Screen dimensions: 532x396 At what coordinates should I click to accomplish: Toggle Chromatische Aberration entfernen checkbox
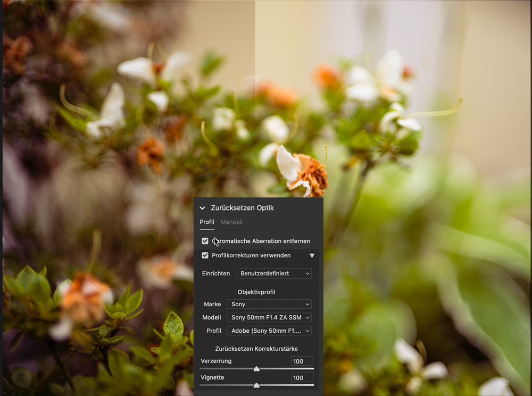pyautogui.click(x=205, y=241)
